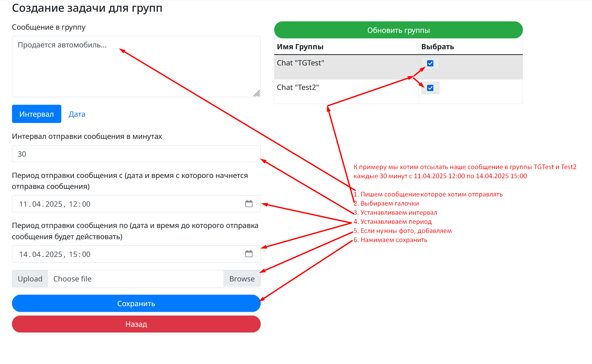This screenshot has width=592, height=364.
Task: Click the Choose file field
Action: click(x=135, y=279)
